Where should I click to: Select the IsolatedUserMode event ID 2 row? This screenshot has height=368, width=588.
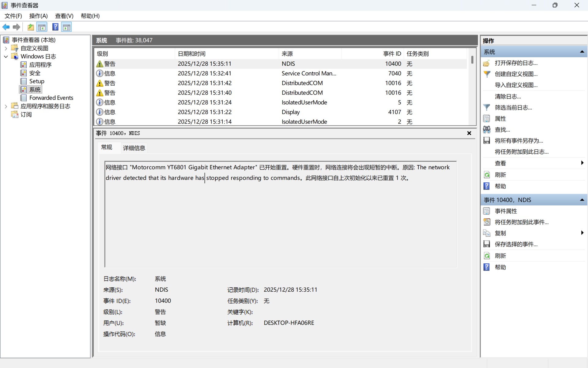pyautogui.click(x=280, y=122)
